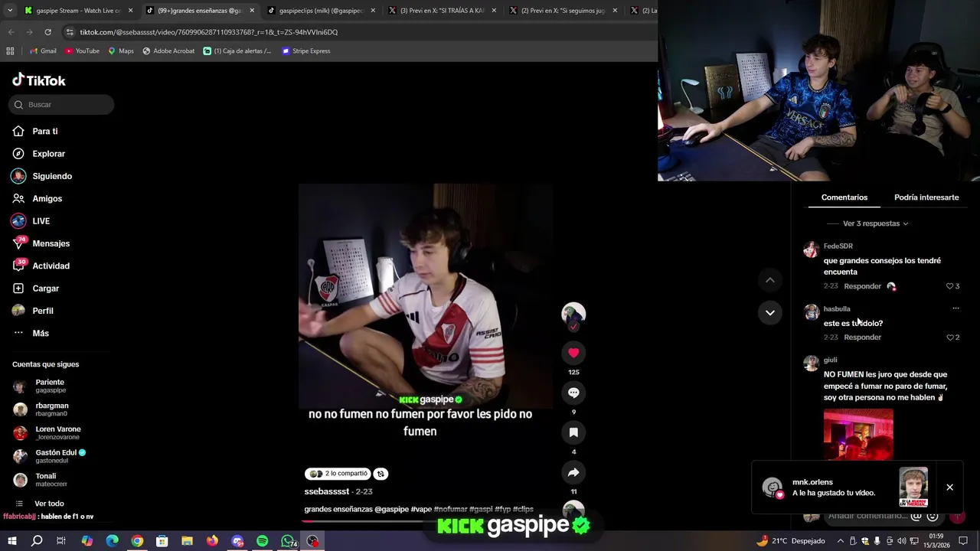Screen dimensions: 980x551
Task: Open Loren Varone's account
Action: (x=47, y=432)
